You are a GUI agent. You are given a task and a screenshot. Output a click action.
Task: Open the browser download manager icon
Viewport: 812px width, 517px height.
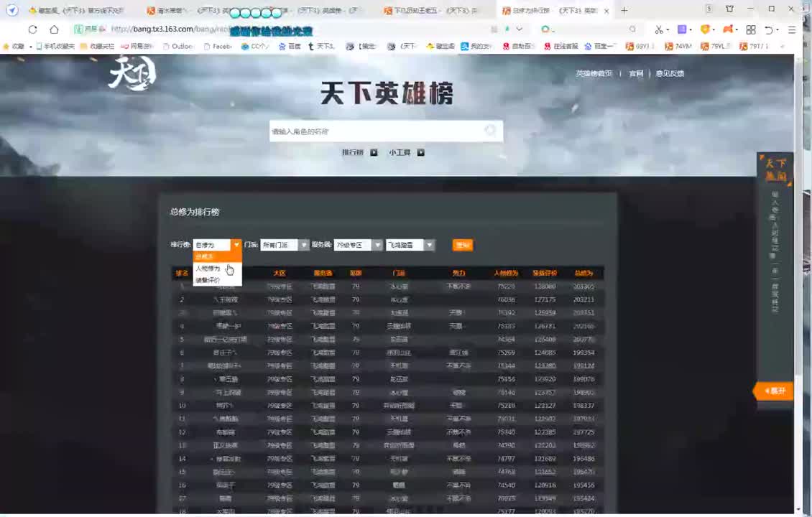[681, 29]
